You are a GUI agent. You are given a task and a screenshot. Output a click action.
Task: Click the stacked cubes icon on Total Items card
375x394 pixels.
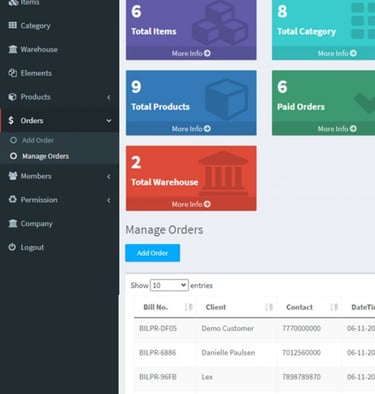click(220, 23)
